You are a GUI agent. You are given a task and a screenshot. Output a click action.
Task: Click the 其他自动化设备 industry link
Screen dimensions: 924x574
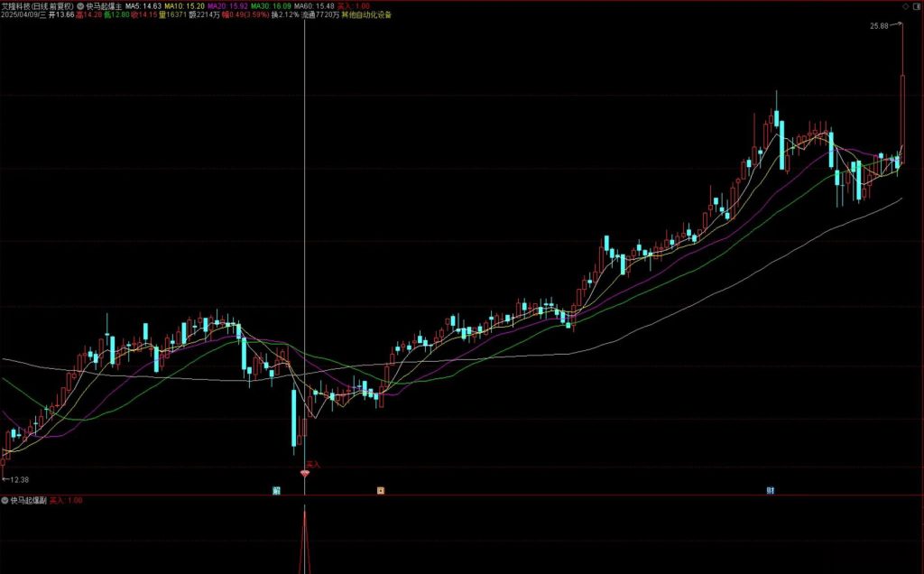coord(366,15)
